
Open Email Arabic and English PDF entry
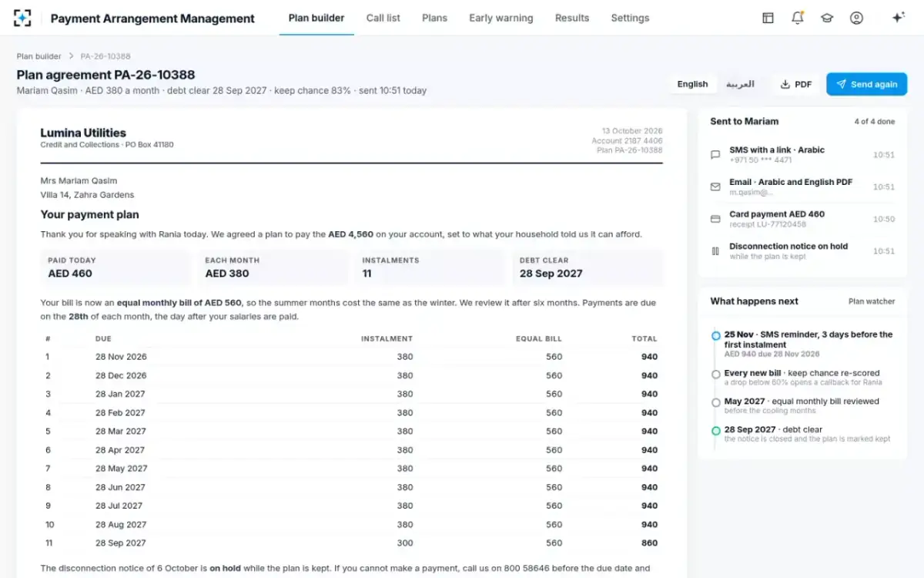click(x=802, y=187)
